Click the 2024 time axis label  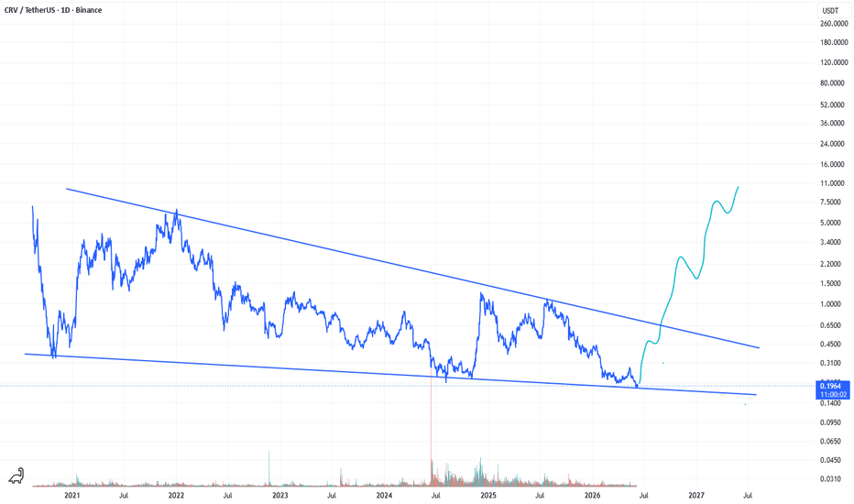(x=384, y=495)
